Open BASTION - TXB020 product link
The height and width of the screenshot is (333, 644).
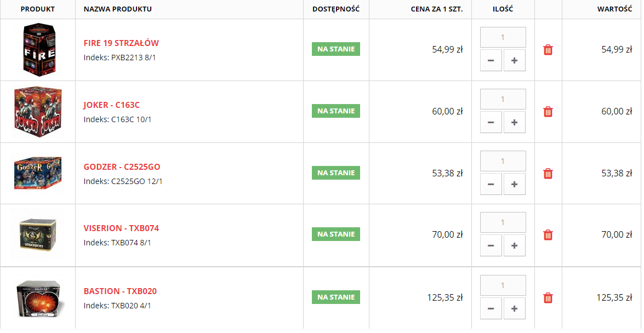(x=121, y=291)
